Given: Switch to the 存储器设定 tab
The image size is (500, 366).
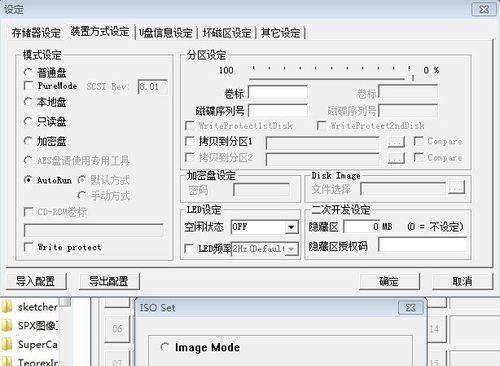Looking at the screenshot, I should [36, 33].
